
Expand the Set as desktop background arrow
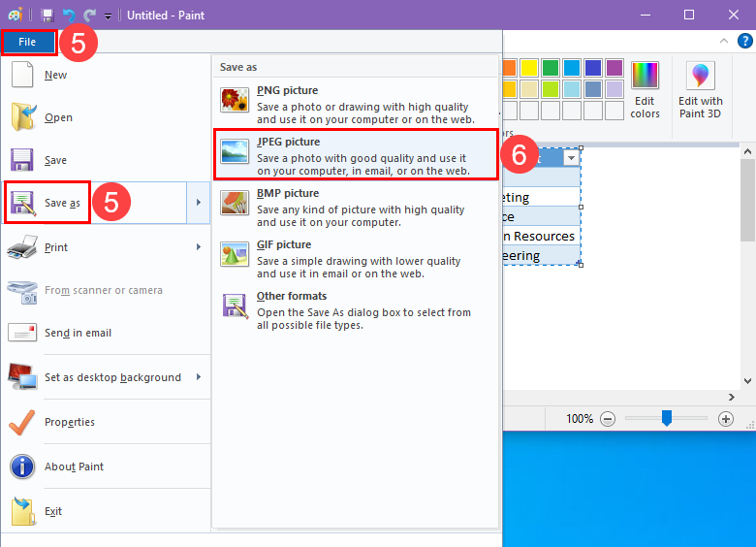[x=199, y=377]
